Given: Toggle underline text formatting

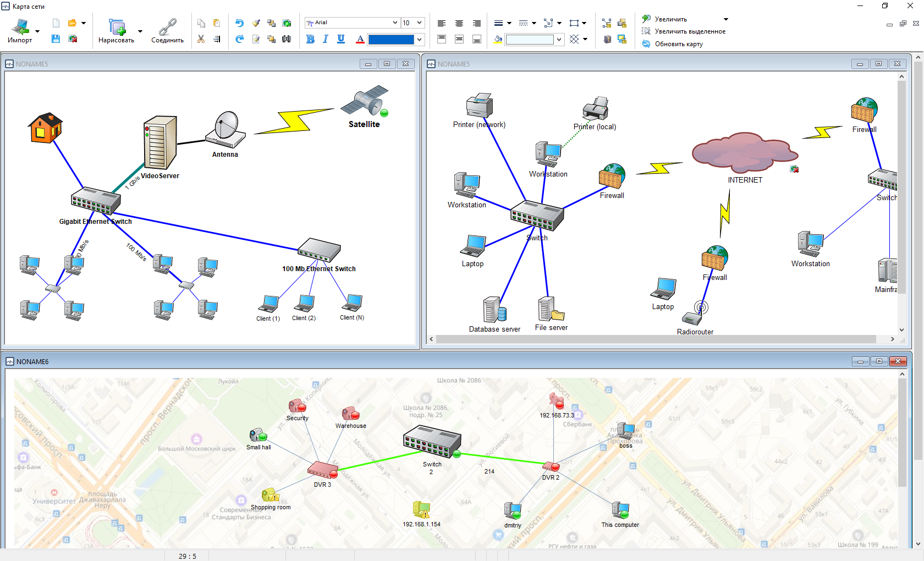Looking at the screenshot, I should [x=341, y=39].
